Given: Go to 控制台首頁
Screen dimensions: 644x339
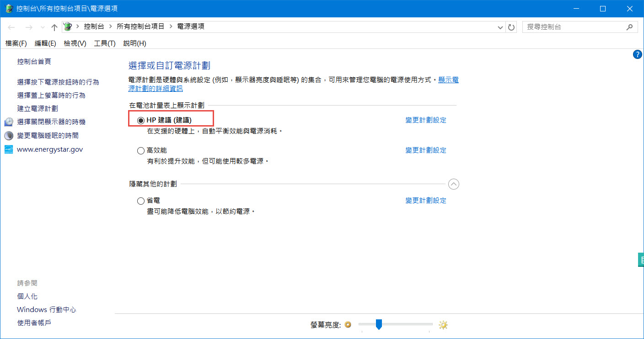Looking at the screenshot, I should click(34, 61).
